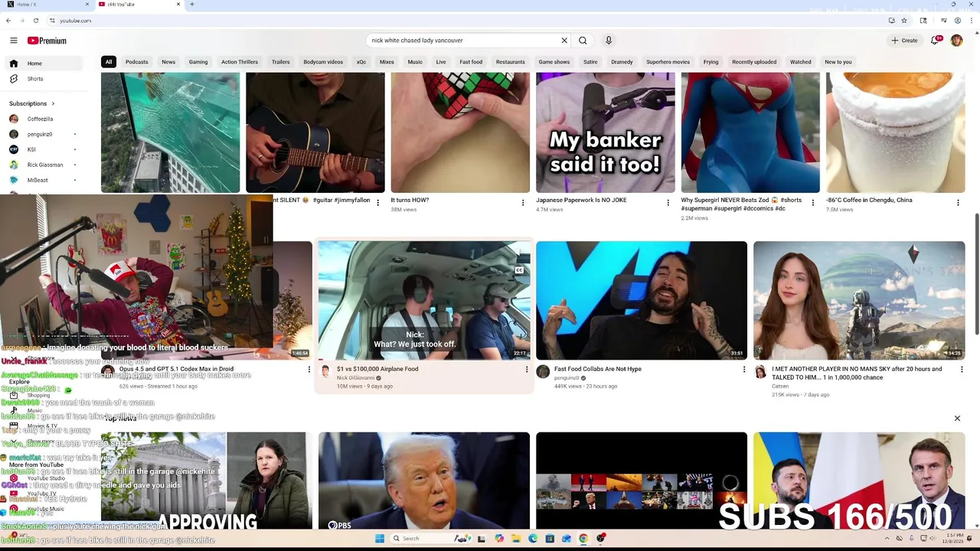
Task: Open account avatar menu
Action: tap(956, 41)
